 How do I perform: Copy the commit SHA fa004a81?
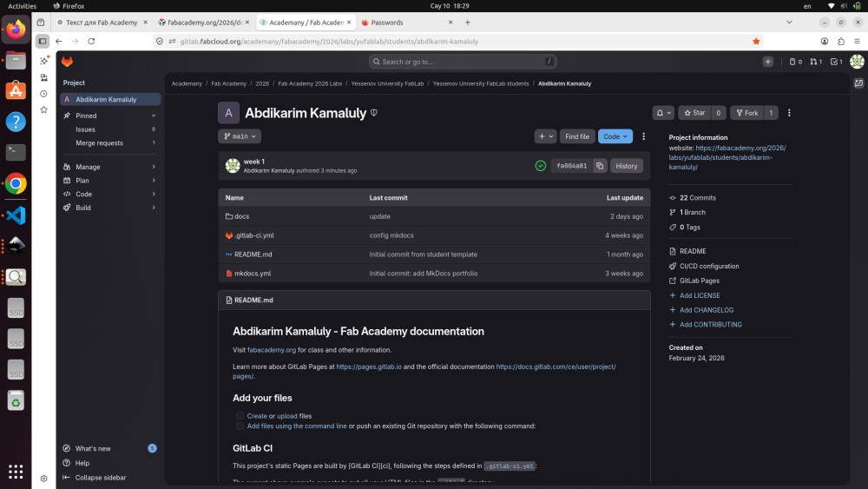pos(599,165)
